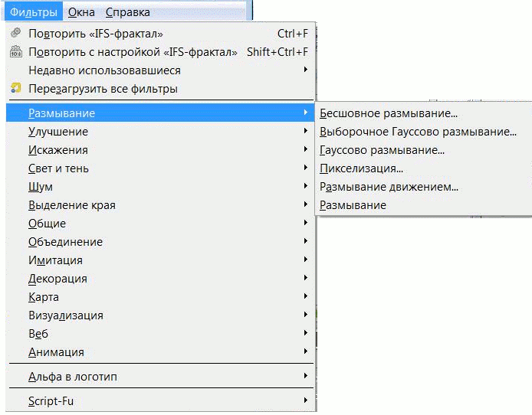The height and width of the screenshot is (415, 532).
Task: Expand the Script-Fu submenu
Action: [160, 400]
